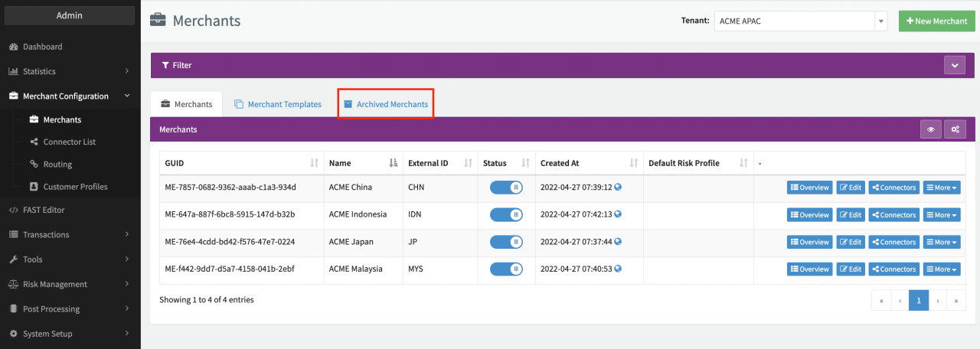Open the gears settings icon in Merchants header

(955, 129)
